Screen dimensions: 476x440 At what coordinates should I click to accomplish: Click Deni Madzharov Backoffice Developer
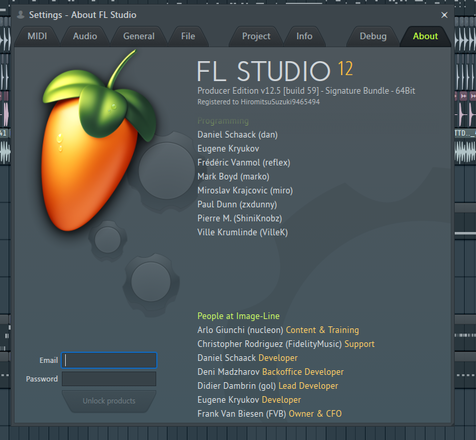(270, 372)
